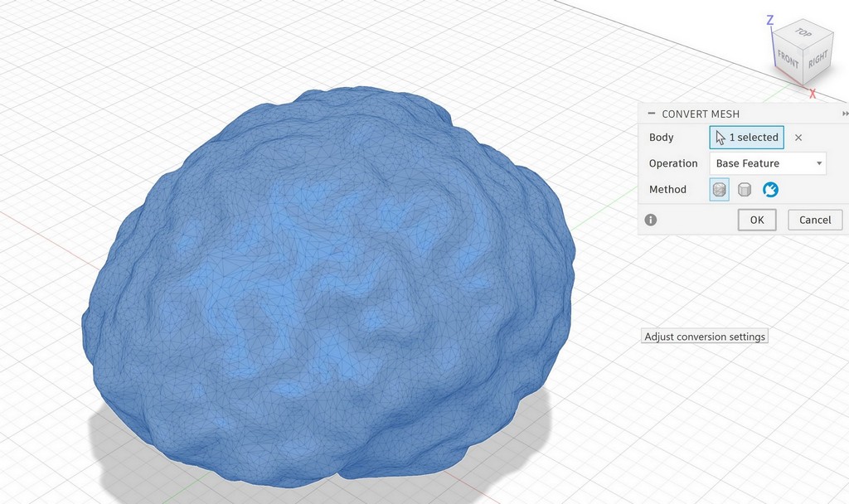Click the 1 selected body selector

(747, 138)
